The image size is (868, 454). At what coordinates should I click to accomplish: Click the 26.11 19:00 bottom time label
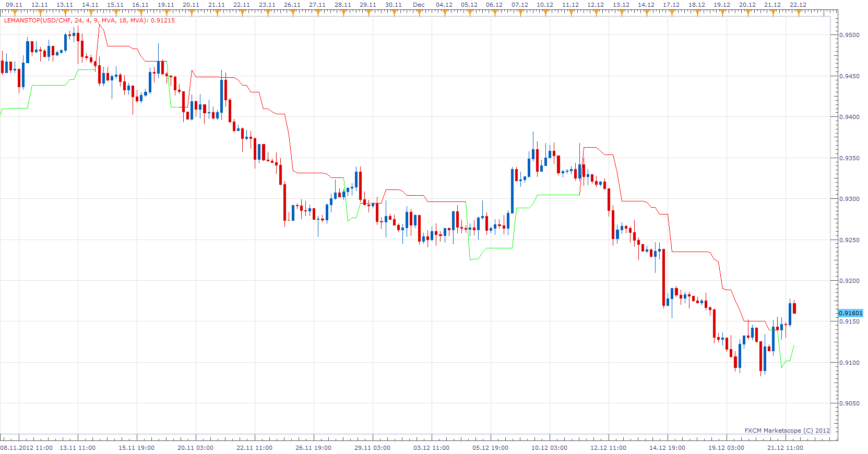point(314,448)
